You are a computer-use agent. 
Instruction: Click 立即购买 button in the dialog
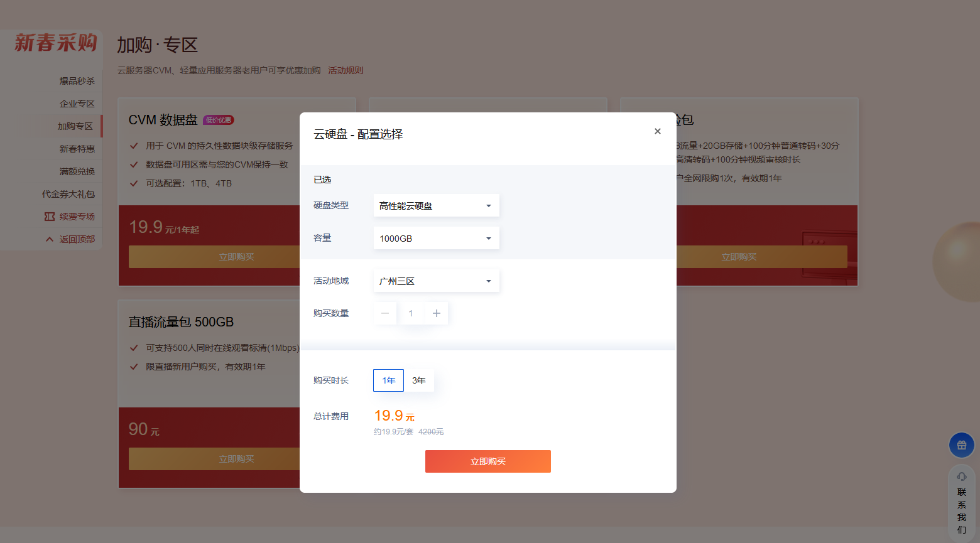(x=488, y=461)
